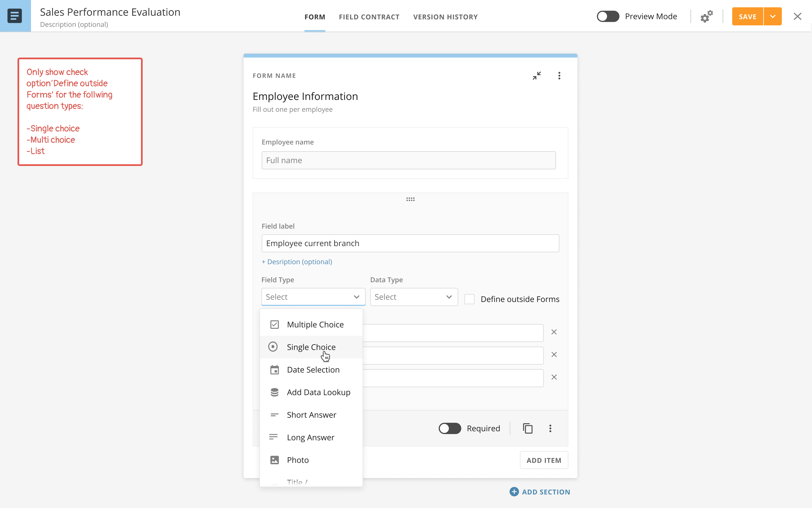
Task: Click the third choice option text input
Action: [x=453, y=378]
